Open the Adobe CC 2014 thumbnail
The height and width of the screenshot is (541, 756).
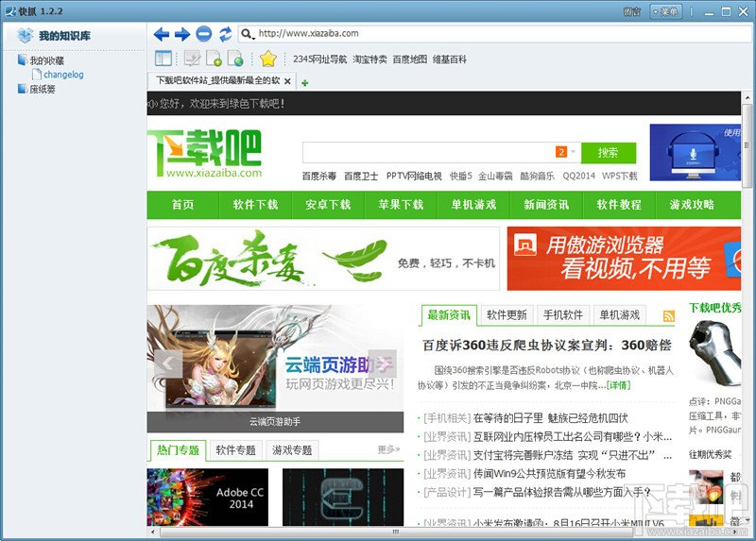tap(208, 498)
